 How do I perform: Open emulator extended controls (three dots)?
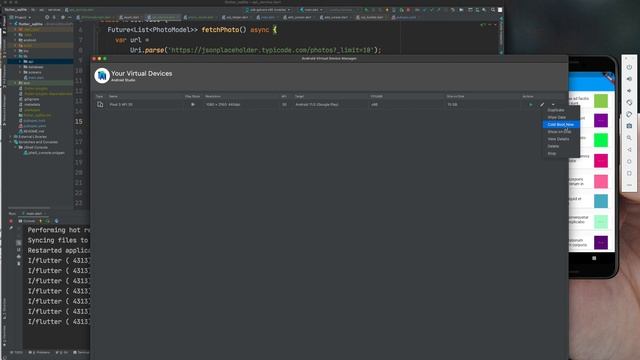[x=629, y=185]
